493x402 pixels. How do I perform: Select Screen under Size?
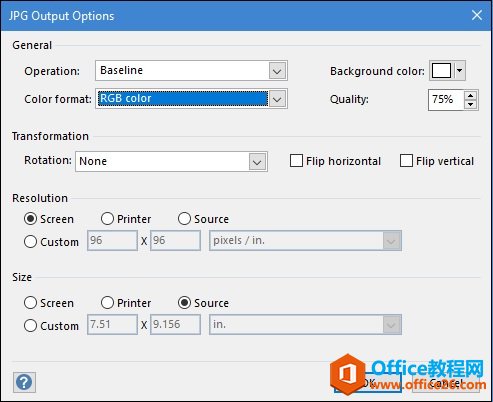click(x=30, y=303)
